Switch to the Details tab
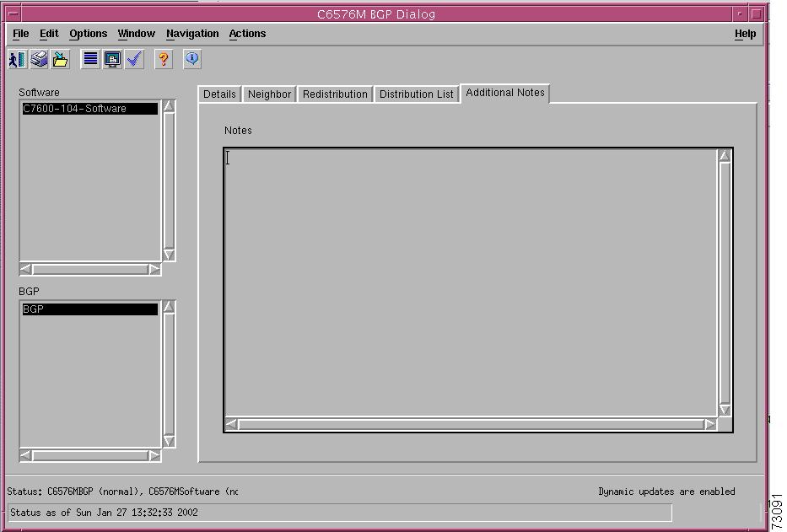The width and height of the screenshot is (787, 532). coord(219,94)
